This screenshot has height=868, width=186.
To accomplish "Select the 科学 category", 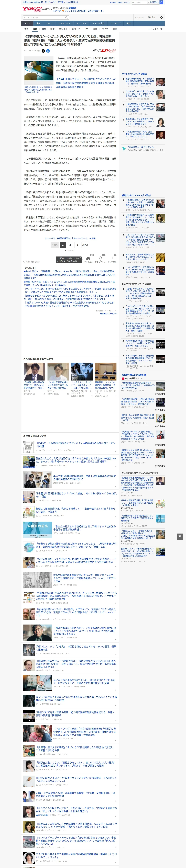I will point(95,29).
